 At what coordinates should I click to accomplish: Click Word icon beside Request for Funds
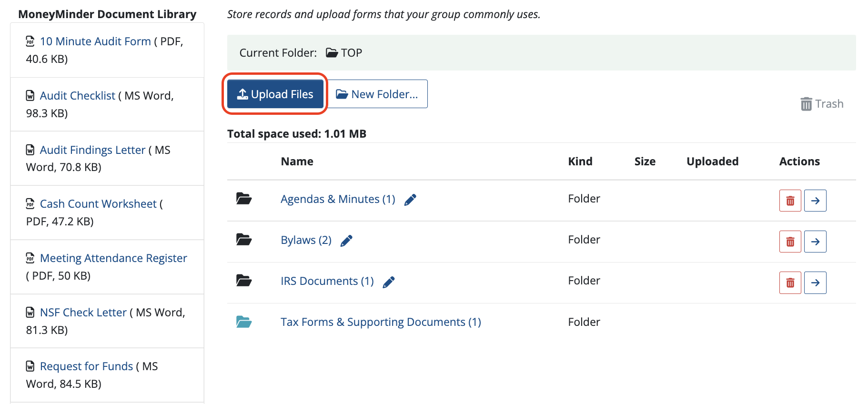click(30, 366)
